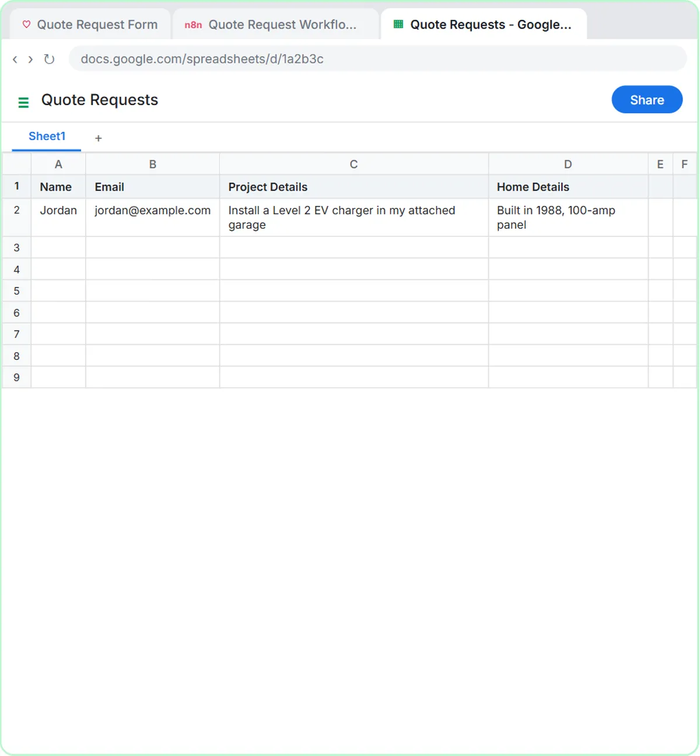Reload the page with refresh icon
The image size is (700, 756).
pyautogui.click(x=49, y=59)
